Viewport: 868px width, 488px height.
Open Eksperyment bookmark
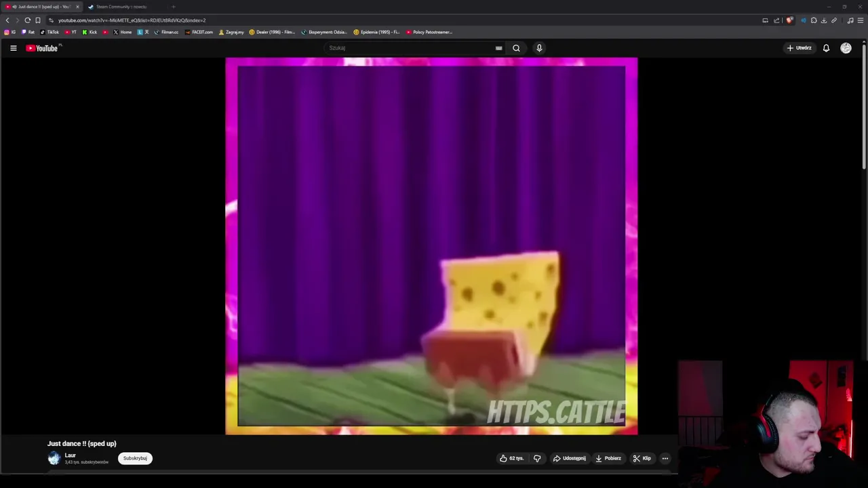point(324,32)
